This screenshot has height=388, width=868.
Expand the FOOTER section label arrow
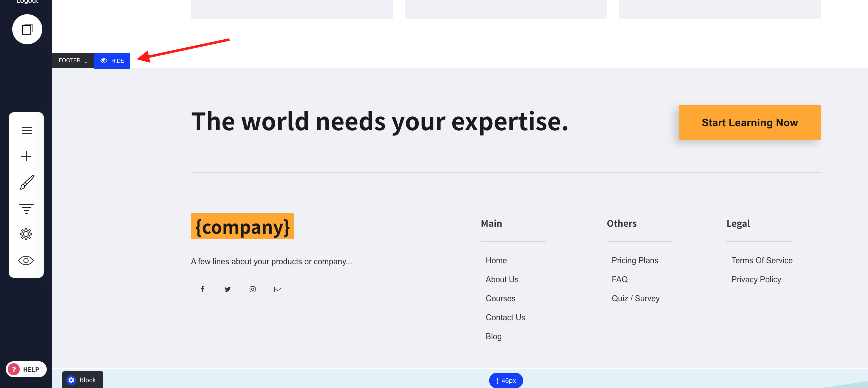click(86, 61)
